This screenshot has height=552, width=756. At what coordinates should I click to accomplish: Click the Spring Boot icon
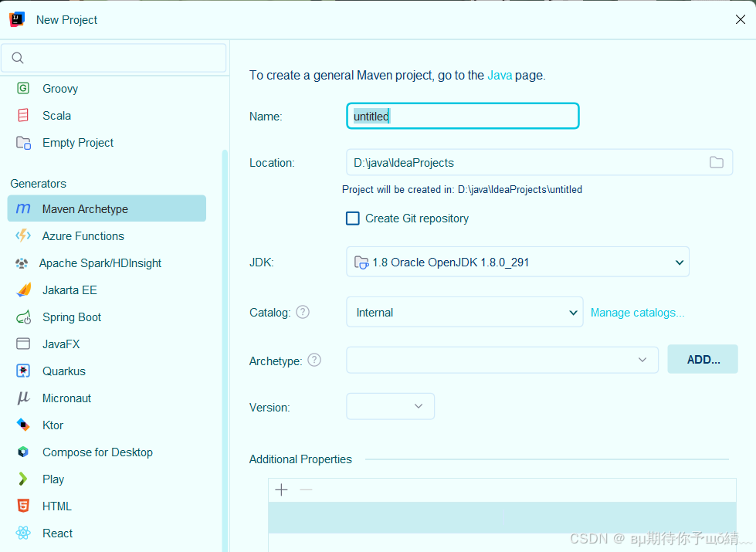24,317
